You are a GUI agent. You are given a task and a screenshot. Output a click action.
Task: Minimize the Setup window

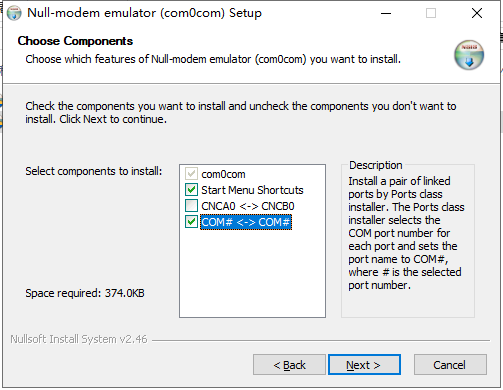pos(386,13)
